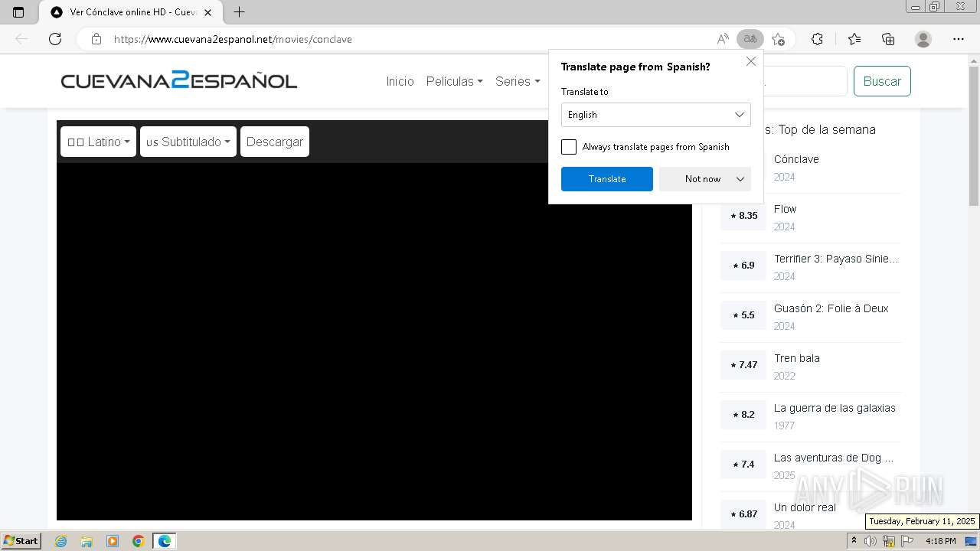Click the translate icon in address bar
The height and width of the screenshot is (551, 980).
(750, 39)
